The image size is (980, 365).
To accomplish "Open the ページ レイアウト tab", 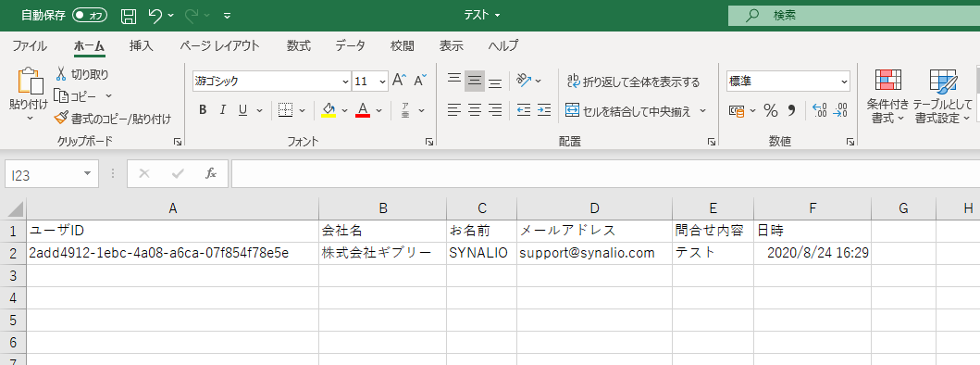I will (219, 45).
